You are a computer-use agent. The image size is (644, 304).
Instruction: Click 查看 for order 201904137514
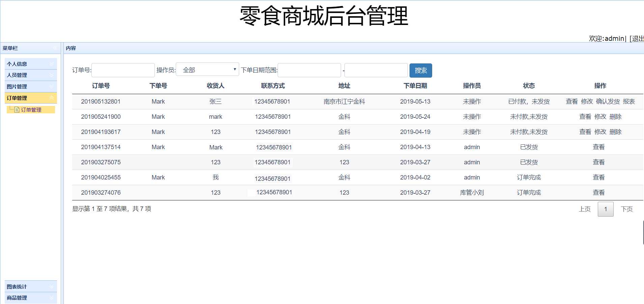pos(599,147)
